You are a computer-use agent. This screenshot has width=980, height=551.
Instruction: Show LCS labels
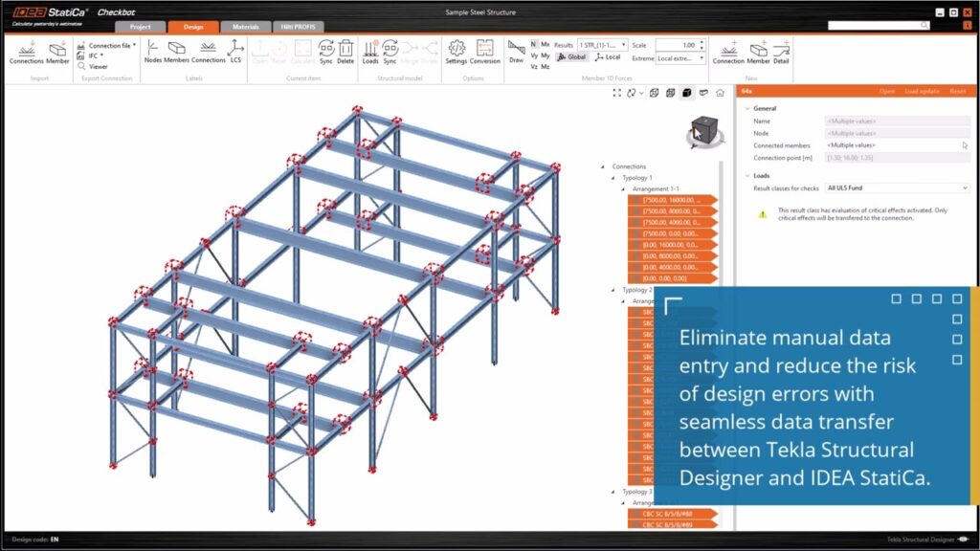pyautogui.click(x=235, y=52)
